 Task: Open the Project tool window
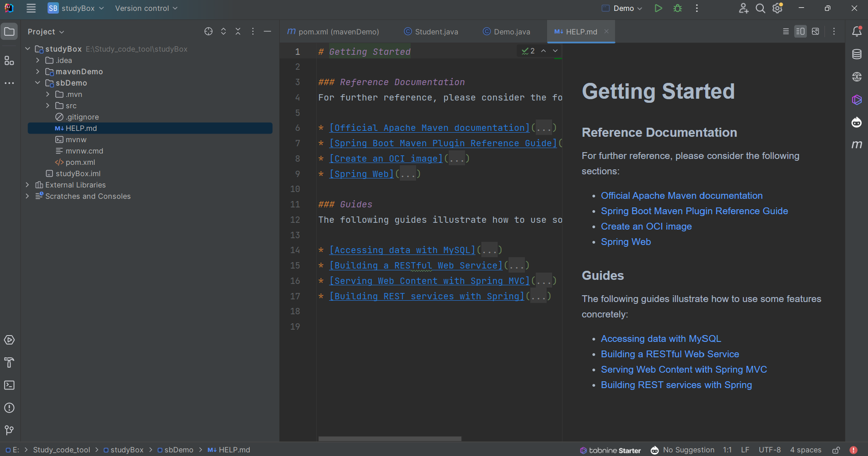pos(9,32)
